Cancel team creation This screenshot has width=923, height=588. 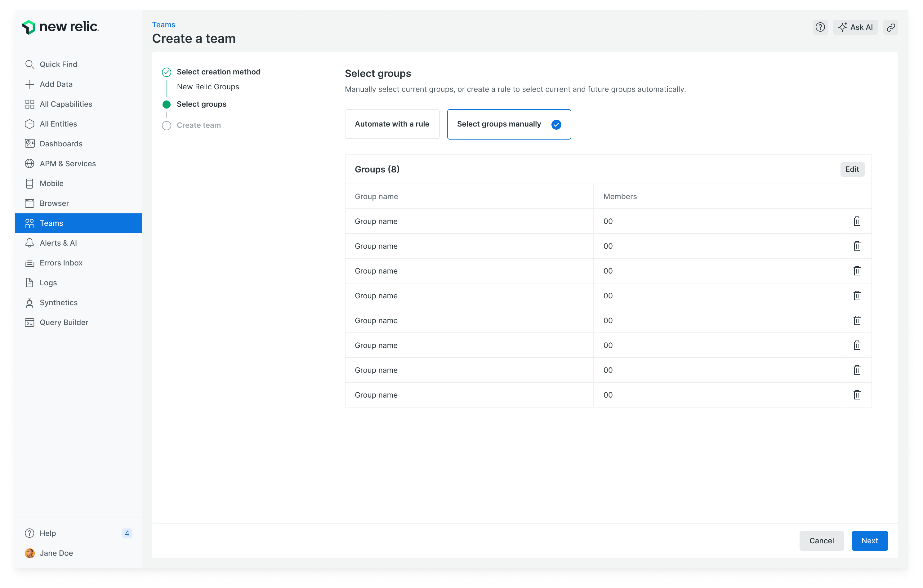point(821,541)
